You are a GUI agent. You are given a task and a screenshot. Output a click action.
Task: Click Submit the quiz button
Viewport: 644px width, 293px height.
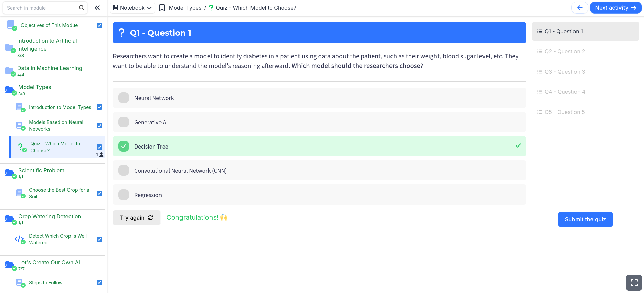585,219
